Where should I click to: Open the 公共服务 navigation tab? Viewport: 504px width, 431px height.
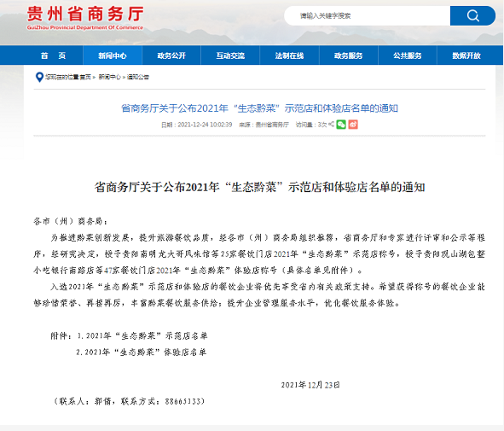coord(408,55)
